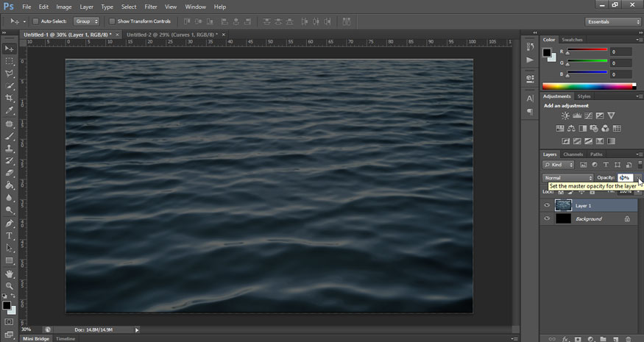Open the Normal blend mode dropdown
This screenshot has height=342, width=644.
point(568,178)
